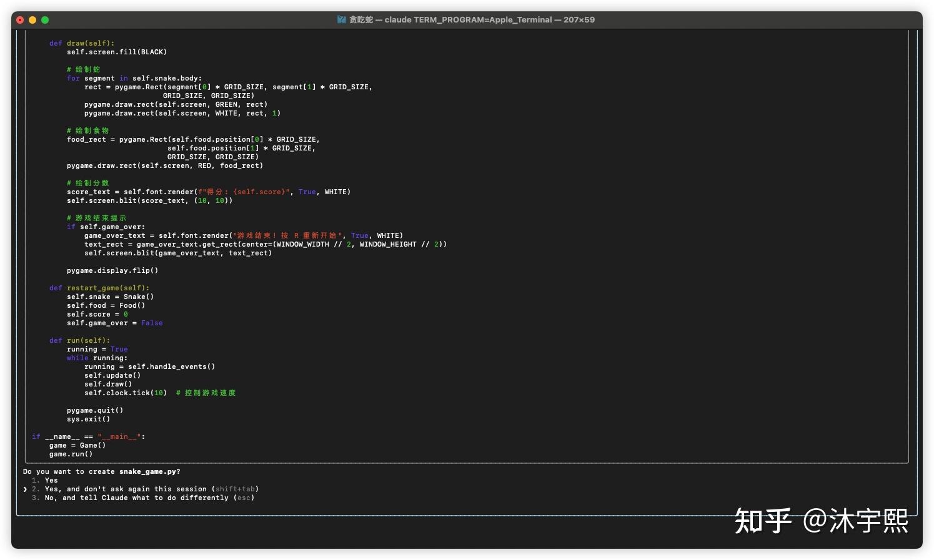Screen dimensions: 934x560
Task: Click the 'self.food = Food()' line
Action: pyautogui.click(x=106, y=305)
